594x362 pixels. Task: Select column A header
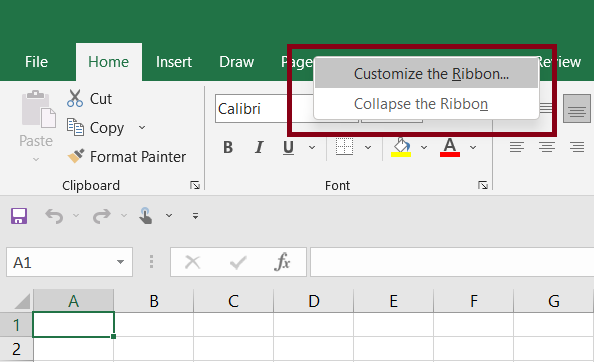click(73, 301)
